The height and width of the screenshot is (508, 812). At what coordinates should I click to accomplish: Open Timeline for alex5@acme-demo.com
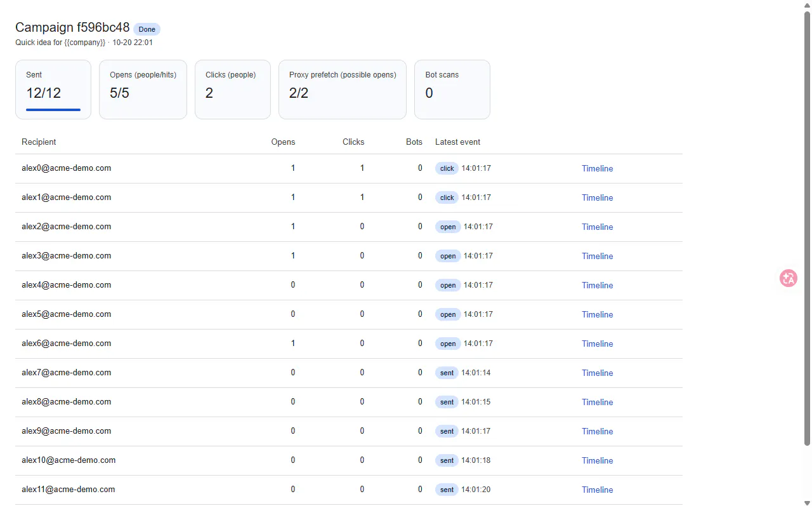598,314
